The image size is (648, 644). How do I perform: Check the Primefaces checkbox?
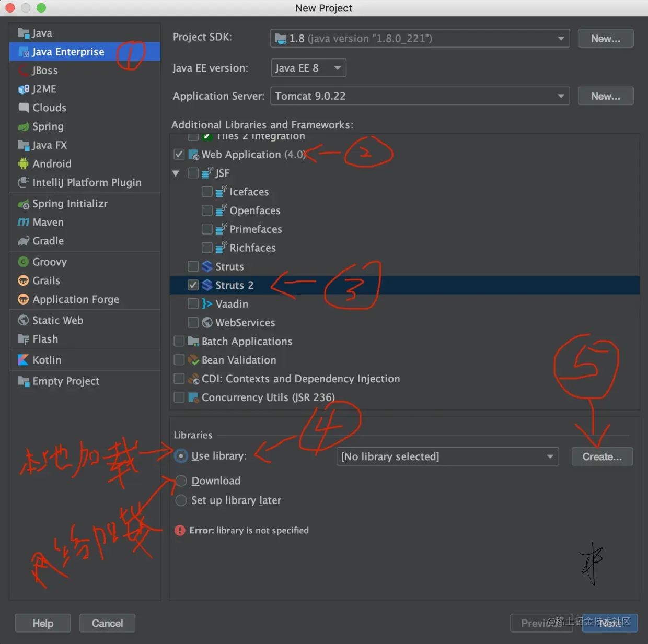(207, 229)
